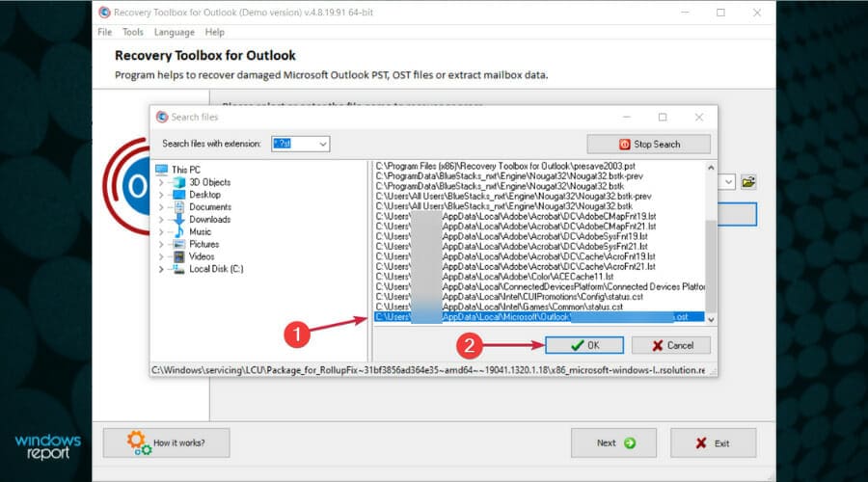Click the green check icon on OK
The width and height of the screenshot is (868, 482).
coord(578,345)
